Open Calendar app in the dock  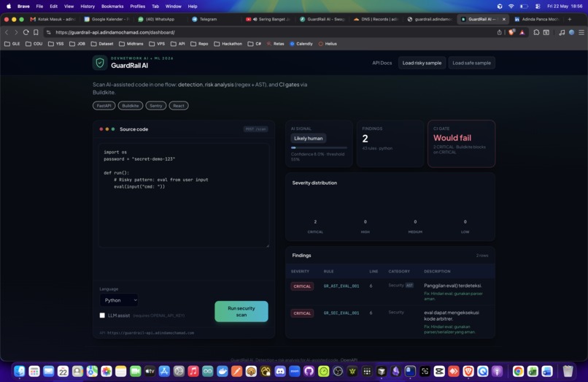coord(63,371)
